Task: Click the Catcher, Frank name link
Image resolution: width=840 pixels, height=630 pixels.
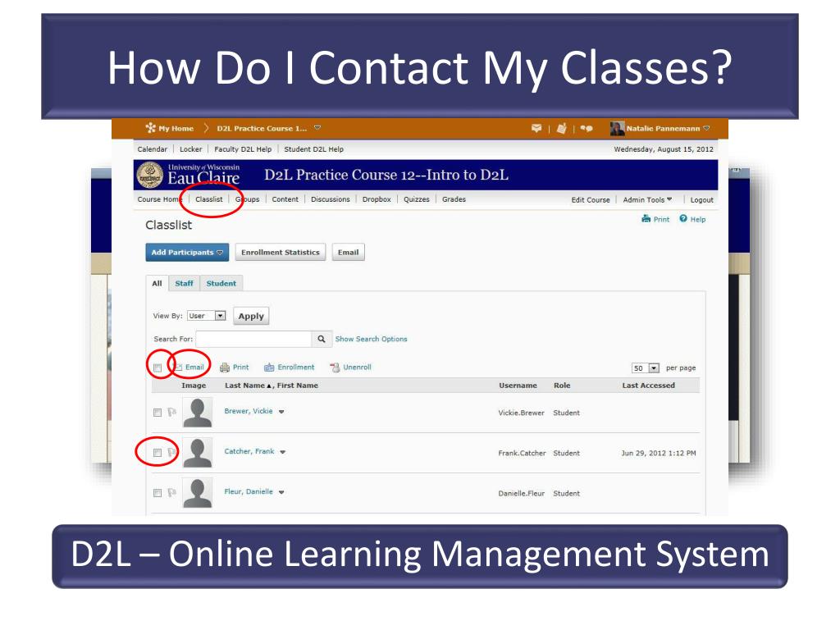Action: pos(249,452)
